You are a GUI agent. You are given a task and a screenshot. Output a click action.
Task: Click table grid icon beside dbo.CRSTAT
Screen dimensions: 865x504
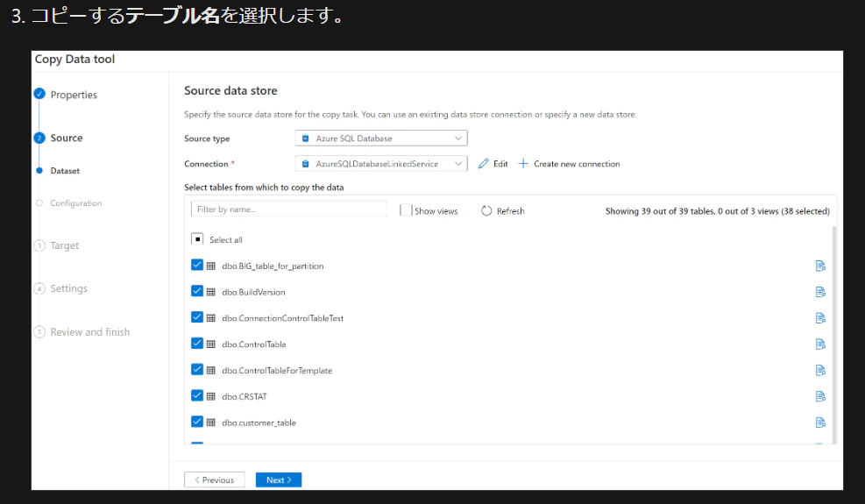[210, 396]
